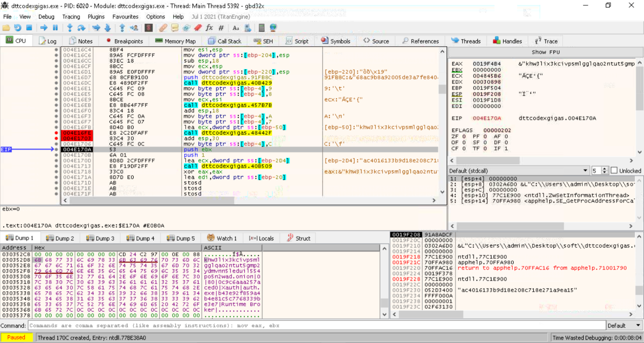Open the Patches bandage icon
This screenshot has width=644, height=343.
click(x=163, y=28)
